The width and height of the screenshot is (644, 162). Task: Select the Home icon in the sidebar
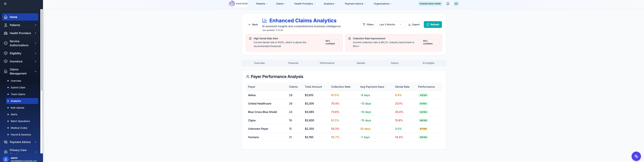tap(6, 17)
